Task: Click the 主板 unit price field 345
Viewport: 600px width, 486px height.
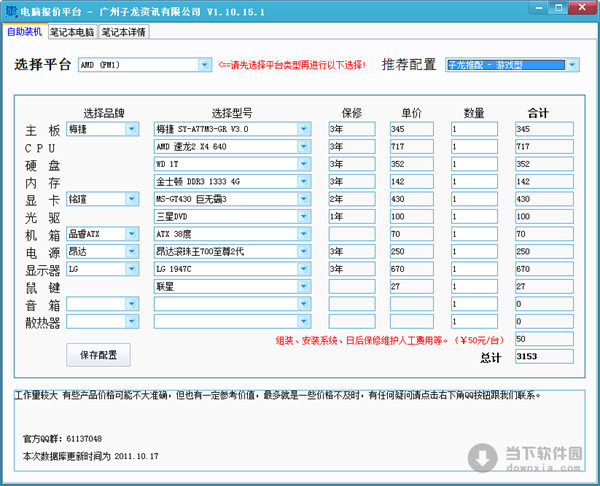Action: coord(410,129)
